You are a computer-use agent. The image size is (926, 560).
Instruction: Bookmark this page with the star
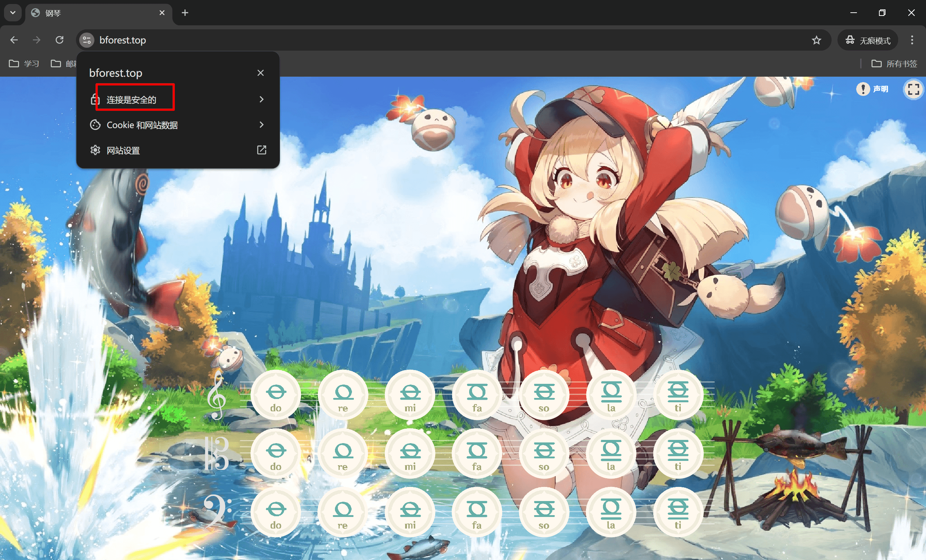[x=816, y=40]
